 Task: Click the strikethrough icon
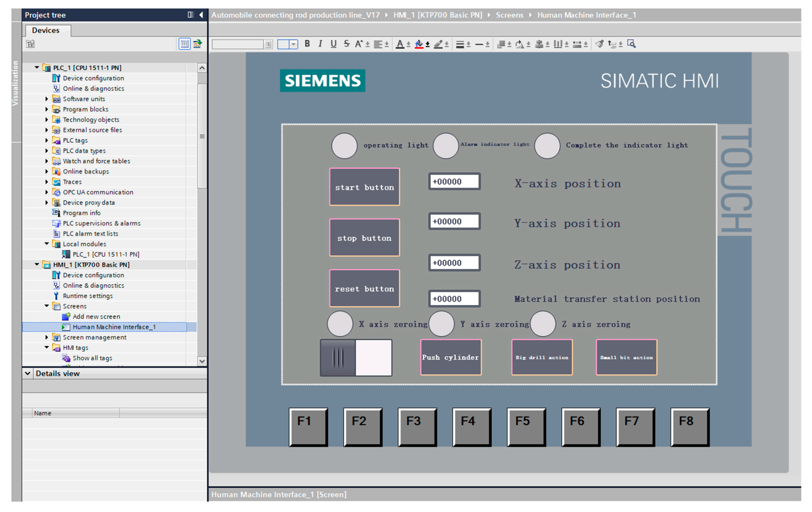346,44
